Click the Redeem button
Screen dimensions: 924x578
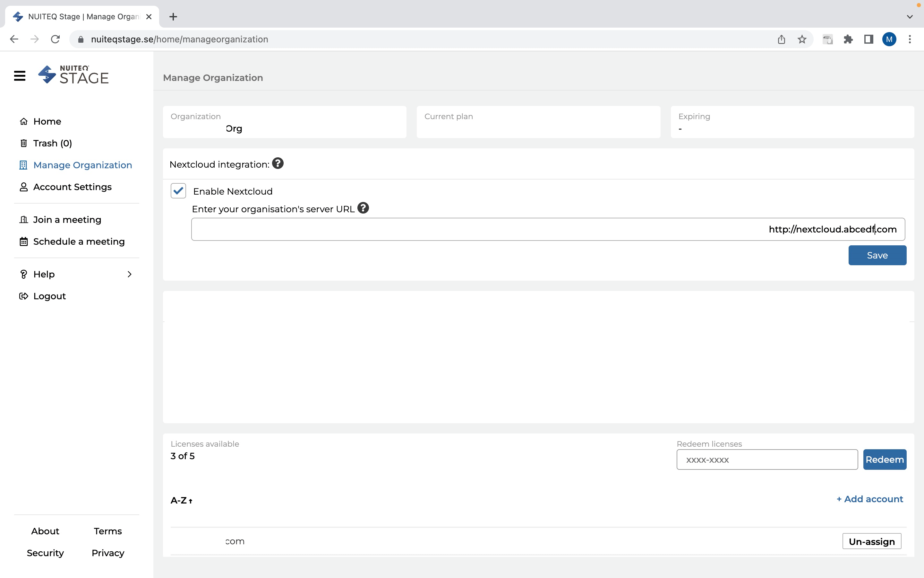tap(884, 459)
